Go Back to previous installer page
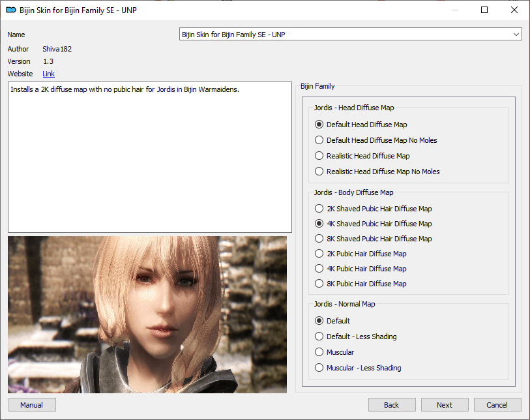 pos(391,405)
